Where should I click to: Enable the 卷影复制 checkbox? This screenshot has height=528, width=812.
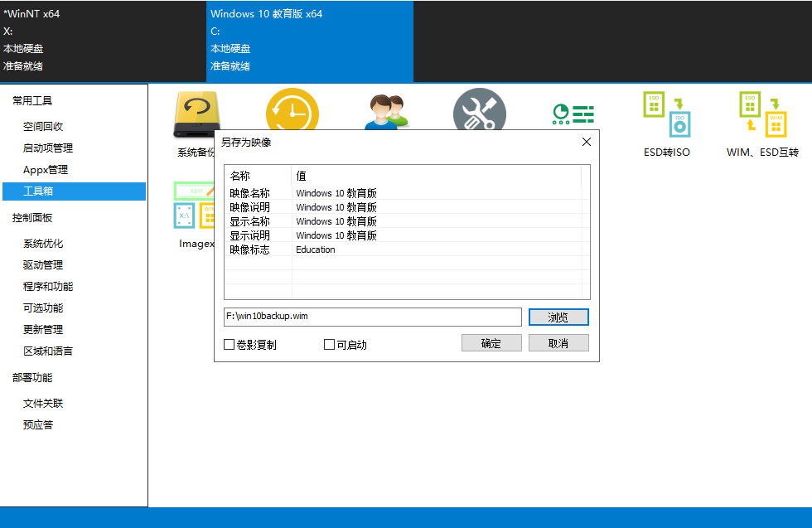229,345
